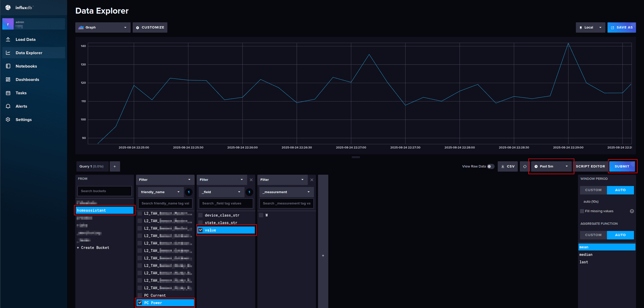Open the Graph visualization type dropdown
This screenshot has width=644, height=308.
[103, 27]
